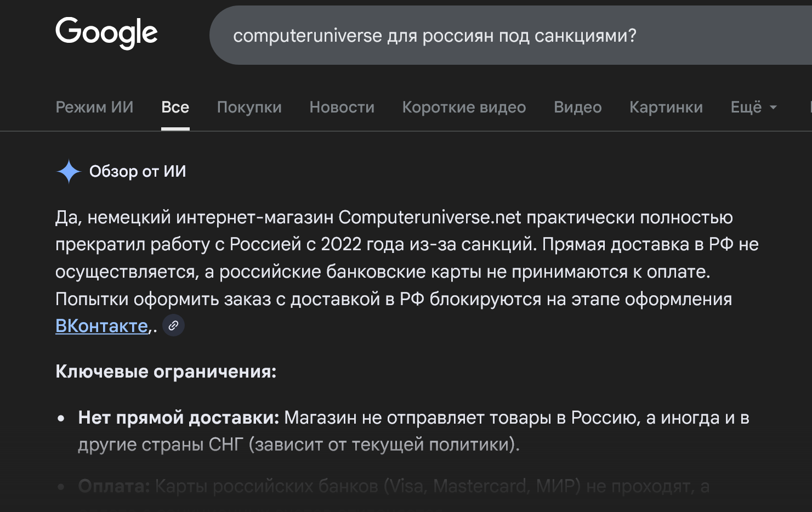This screenshot has width=812, height=512.
Task: Click the Нет прямой доставки bold label
Action: tap(178, 418)
